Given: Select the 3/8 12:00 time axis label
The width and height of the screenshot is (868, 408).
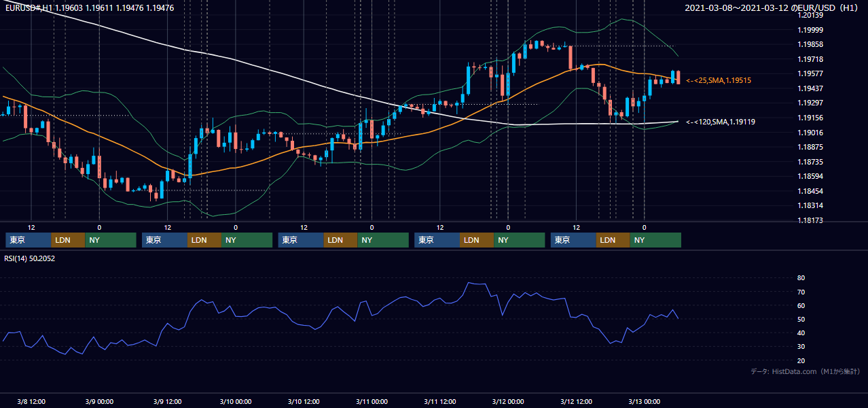Looking at the screenshot, I should coord(31,402).
